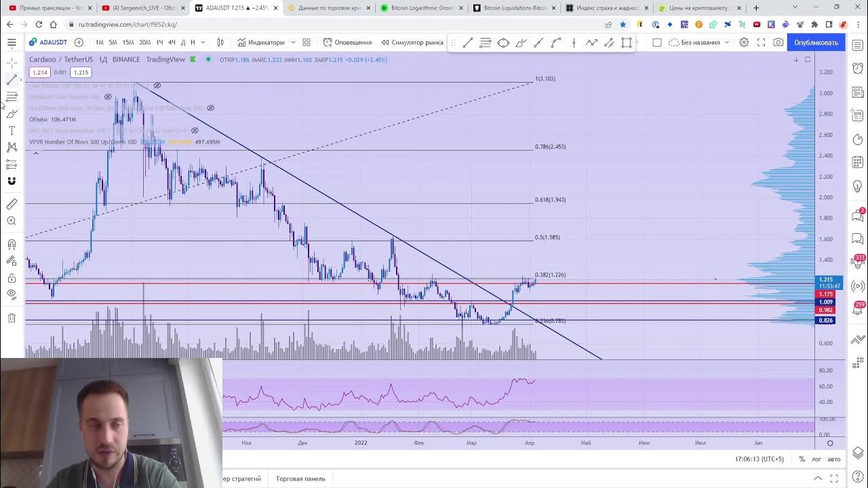The image size is (868, 488).
Task: Toggle logarithmic scale 'лог'
Action: point(816,459)
